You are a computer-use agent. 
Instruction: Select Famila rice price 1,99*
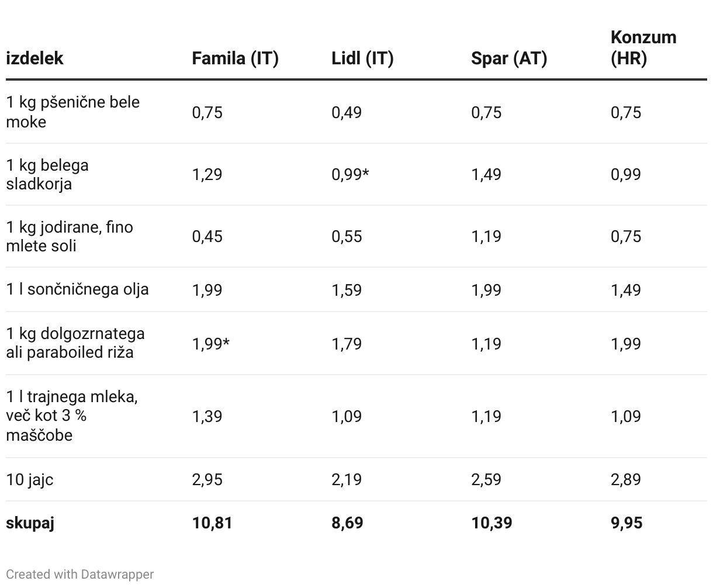[x=210, y=344]
